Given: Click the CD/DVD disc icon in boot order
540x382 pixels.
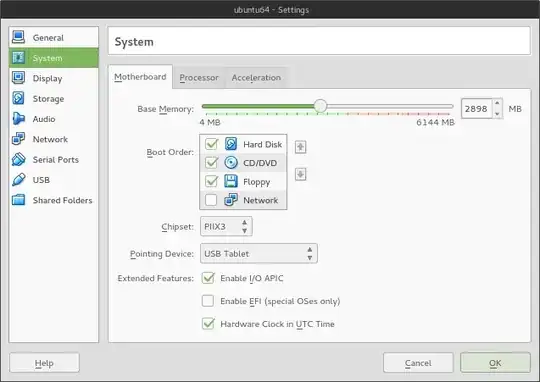Looking at the screenshot, I should (231, 163).
